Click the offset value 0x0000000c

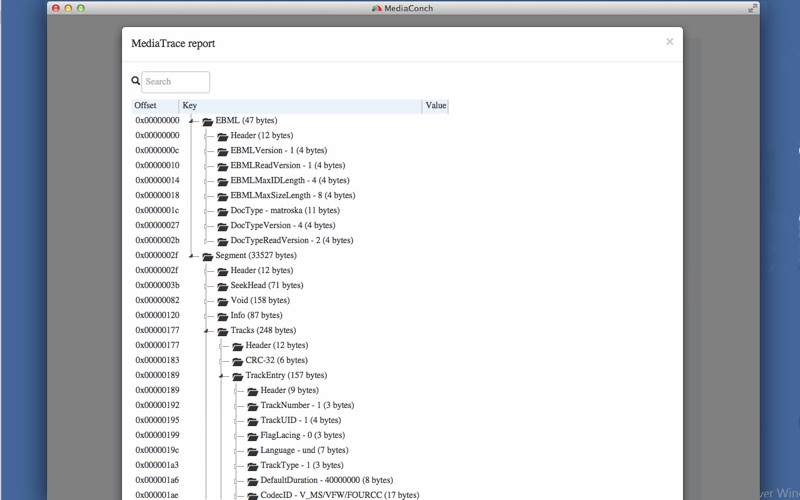[x=157, y=151]
